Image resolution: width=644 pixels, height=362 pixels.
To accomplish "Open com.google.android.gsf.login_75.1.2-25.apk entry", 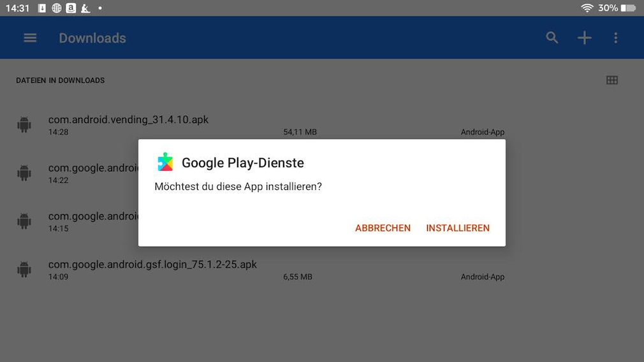I will point(152,264).
